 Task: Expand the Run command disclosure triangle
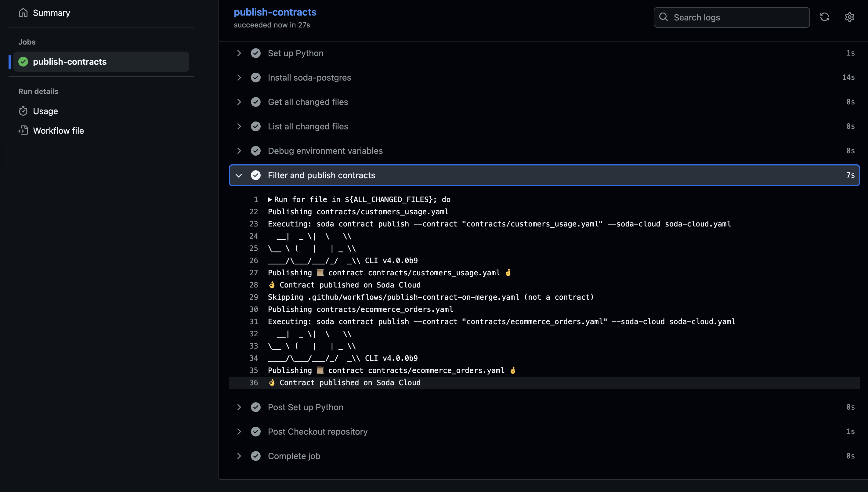[x=270, y=200]
